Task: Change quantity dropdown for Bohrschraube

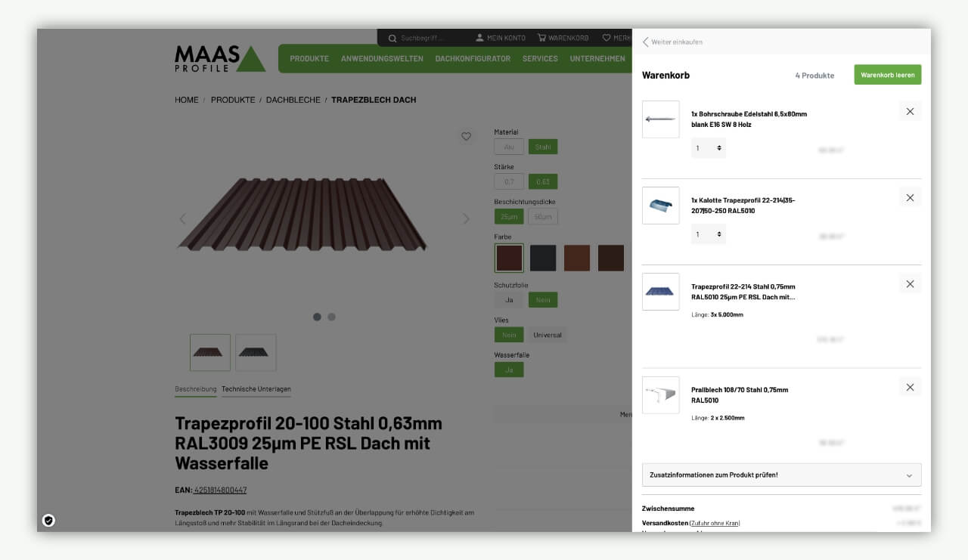Action: click(x=709, y=148)
